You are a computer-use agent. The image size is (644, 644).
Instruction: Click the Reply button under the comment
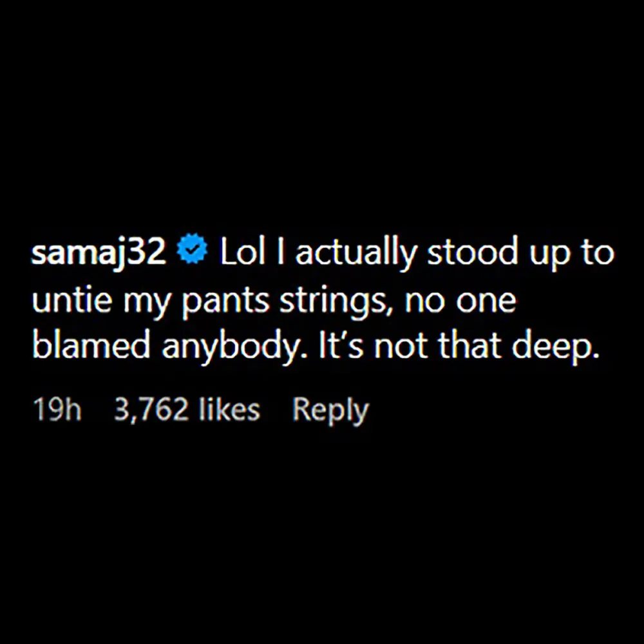pos(330,410)
